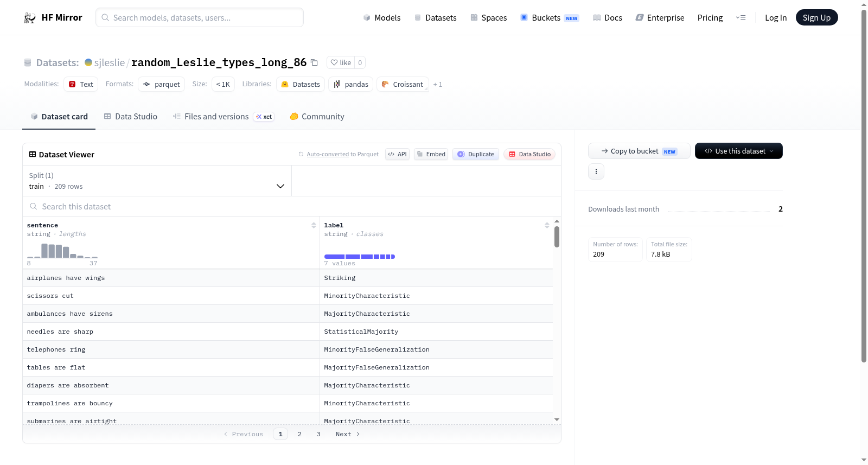Click the HF Mirror logo icon

(30, 18)
